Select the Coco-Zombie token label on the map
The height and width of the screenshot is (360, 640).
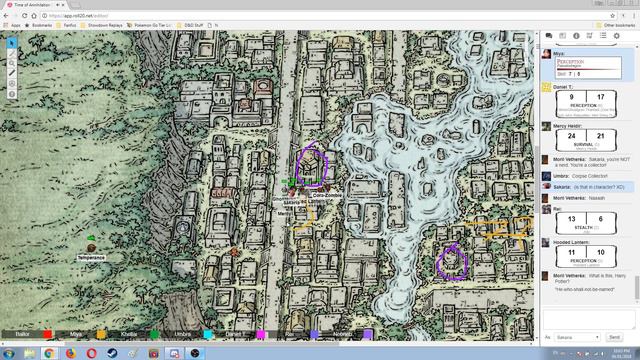(x=327, y=196)
